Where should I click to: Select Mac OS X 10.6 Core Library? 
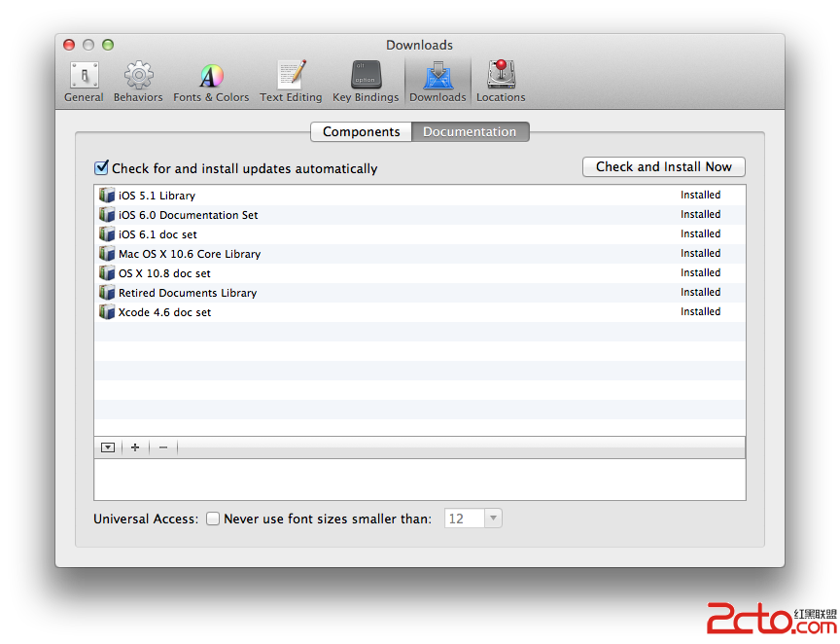pos(419,254)
